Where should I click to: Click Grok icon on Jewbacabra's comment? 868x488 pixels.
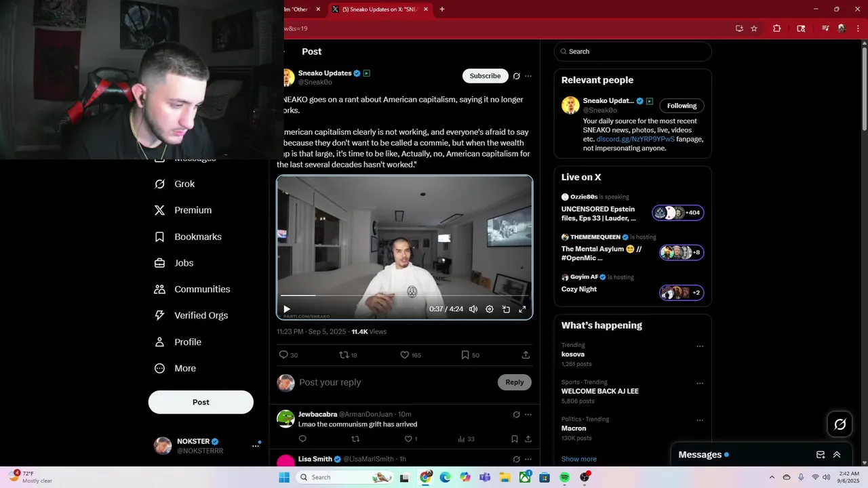coord(517,414)
